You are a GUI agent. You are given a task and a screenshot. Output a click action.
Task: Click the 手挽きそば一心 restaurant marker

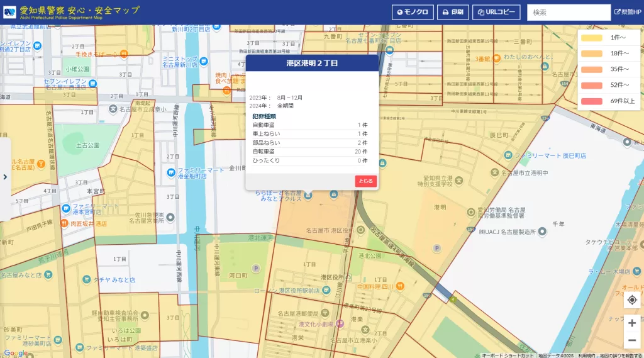pyautogui.click(x=124, y=54)
